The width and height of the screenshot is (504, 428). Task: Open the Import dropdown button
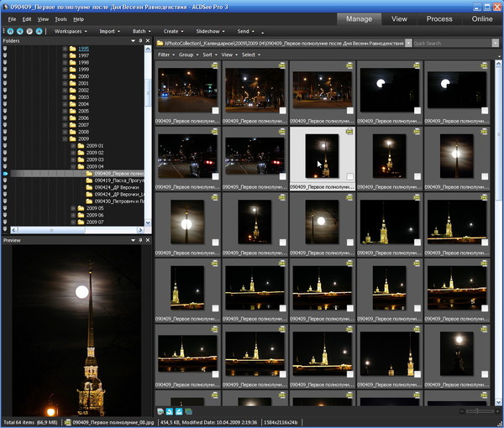click(x=109, y=31)
